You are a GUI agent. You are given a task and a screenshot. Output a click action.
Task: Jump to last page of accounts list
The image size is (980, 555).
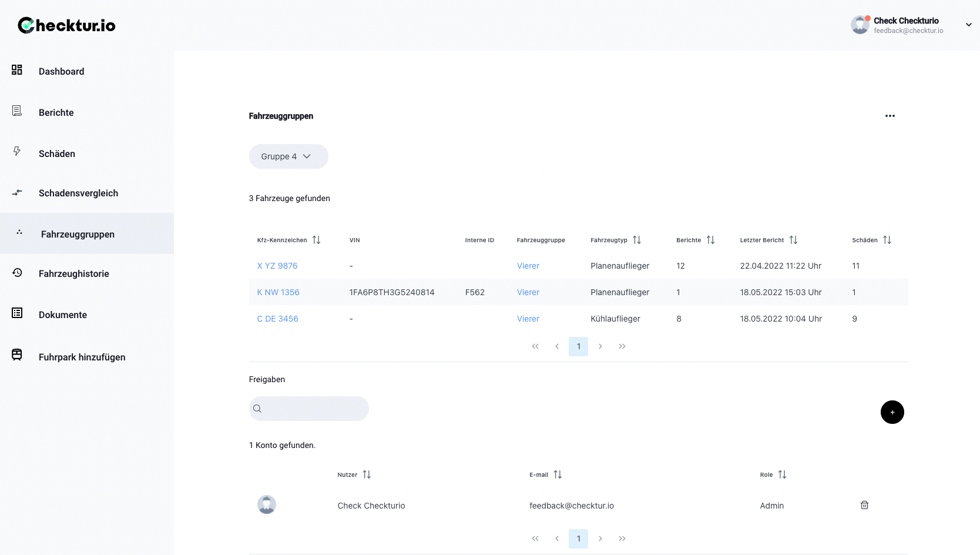click(x=622, y=539)
